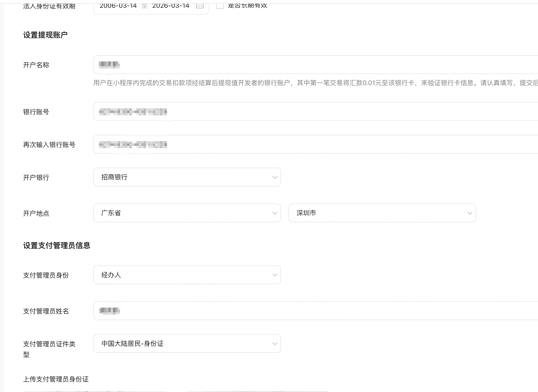Viewport: 538px width, 392px height.
Task: Open the 中国大陆居民-身份证 type dropdown
Action: [x=187, y=343]
